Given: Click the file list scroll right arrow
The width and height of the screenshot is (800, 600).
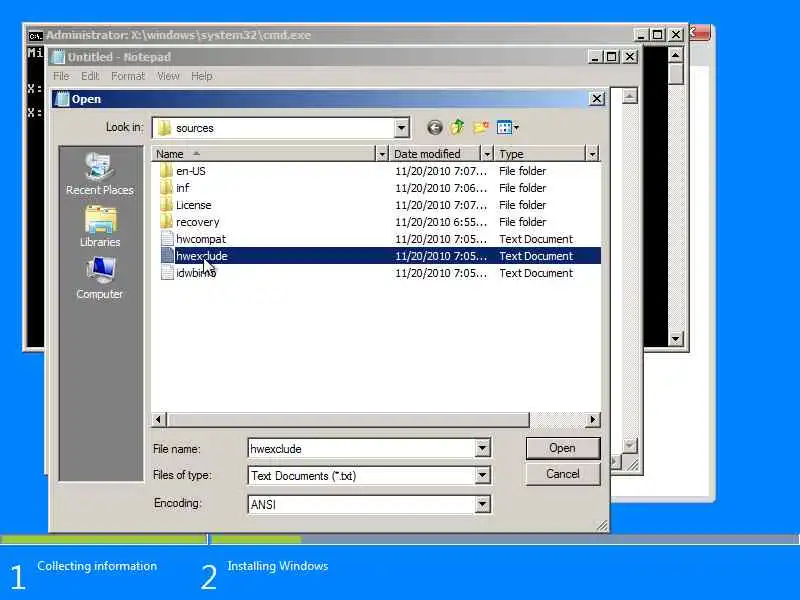Looking at the screenshot, I should point(592,419).
